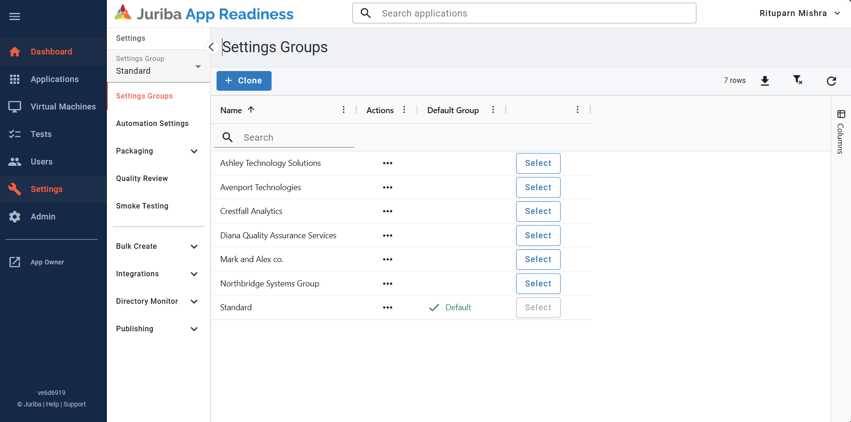The image size is (851, 422).
Task: Click the magnifier in Search applications bar
Action: click(366, 13)
